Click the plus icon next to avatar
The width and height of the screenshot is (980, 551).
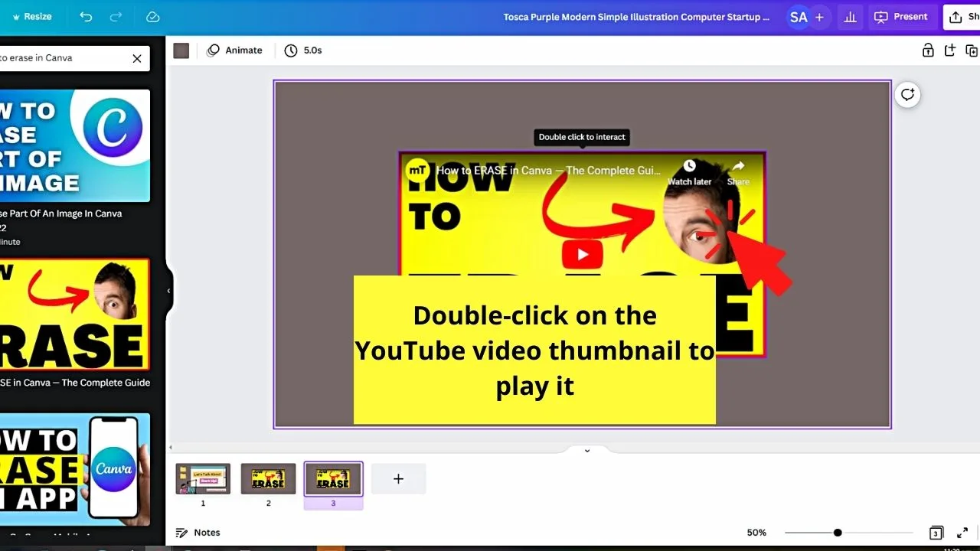pos(819,17)
